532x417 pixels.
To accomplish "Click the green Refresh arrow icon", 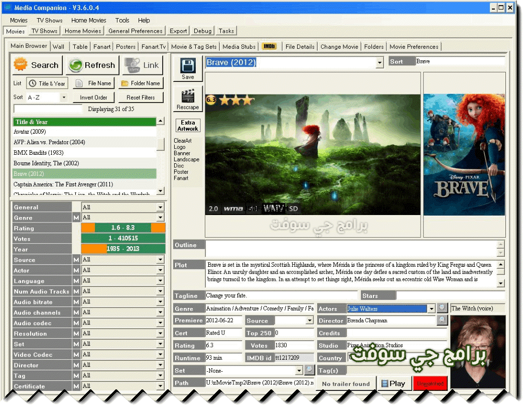I will pyautogui.click(x=75, y=65).
